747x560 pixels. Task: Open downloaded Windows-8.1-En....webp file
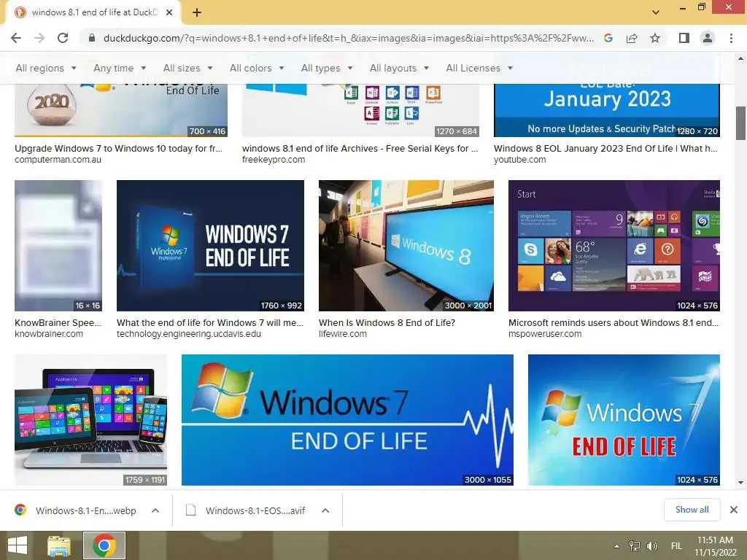point(76,510)
